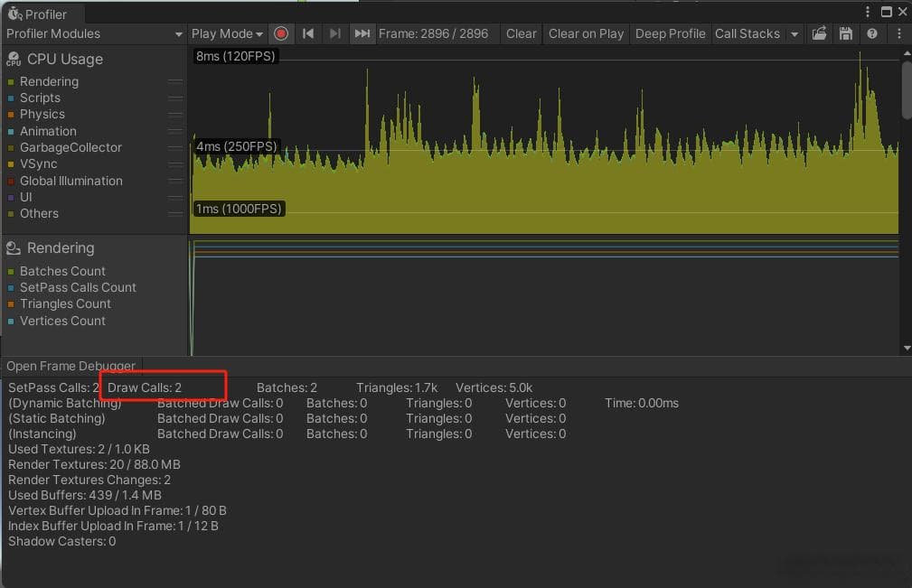
Task: Click the Profiler tab bug icon
Action: coord(14,14)
